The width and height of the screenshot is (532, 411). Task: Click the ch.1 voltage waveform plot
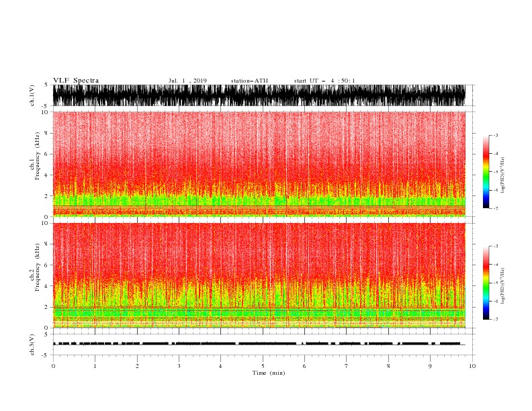point(259,95)
